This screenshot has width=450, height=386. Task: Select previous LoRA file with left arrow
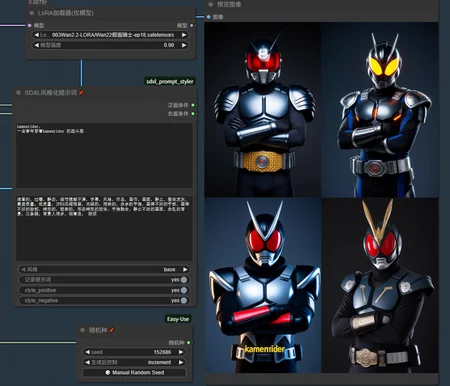[36, 35]
